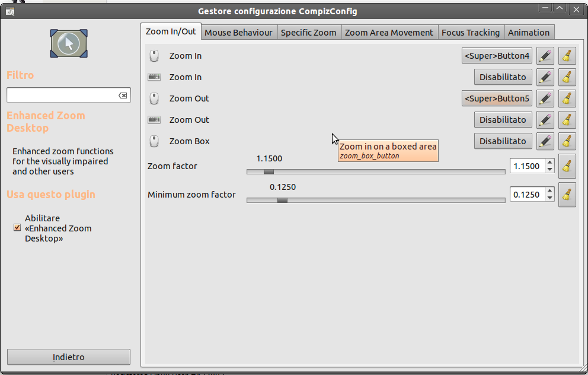
Task: Click the Usa questo plugin heading
Action: [51, 195]
